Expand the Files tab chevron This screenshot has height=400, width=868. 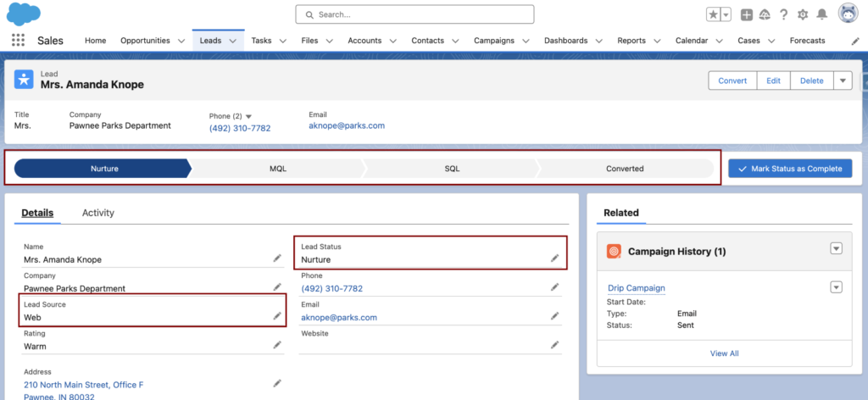pyautogui.click(x=330, y=41)
